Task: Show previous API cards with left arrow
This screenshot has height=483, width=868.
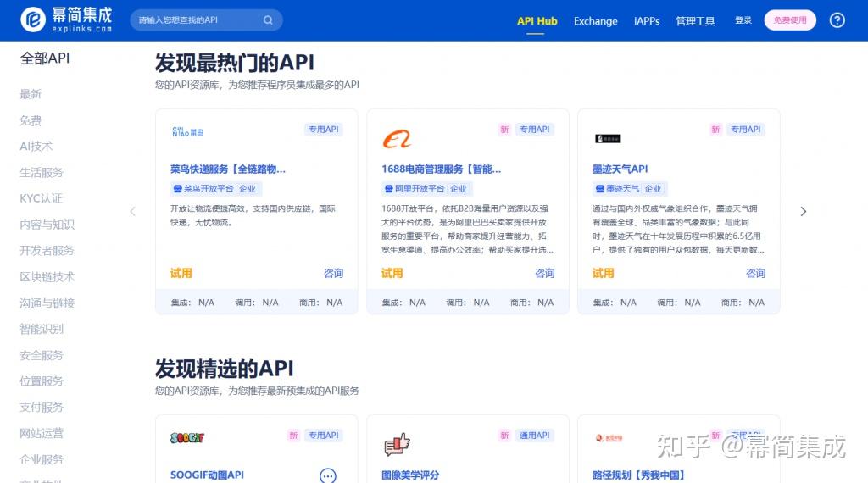Action: click(x=133, y=211)
